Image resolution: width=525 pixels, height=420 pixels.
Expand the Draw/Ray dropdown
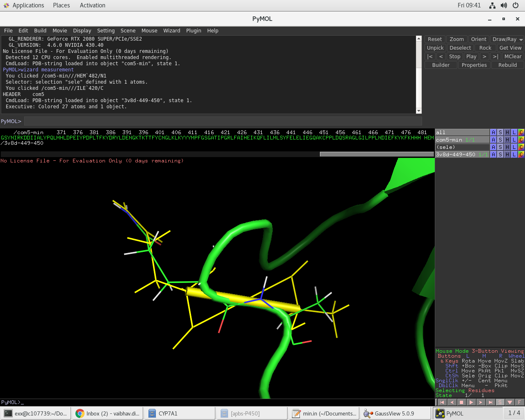521,40
